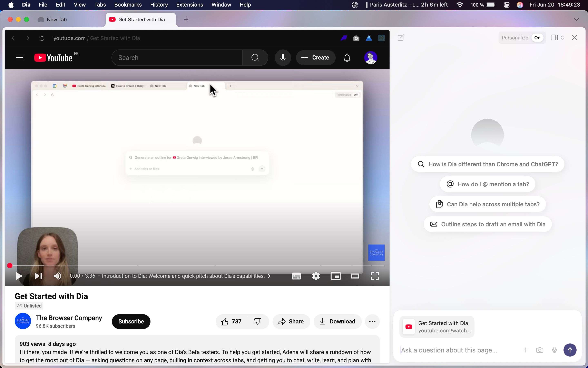
Task: Open macOS Control Center
Action: coord(507,5)
